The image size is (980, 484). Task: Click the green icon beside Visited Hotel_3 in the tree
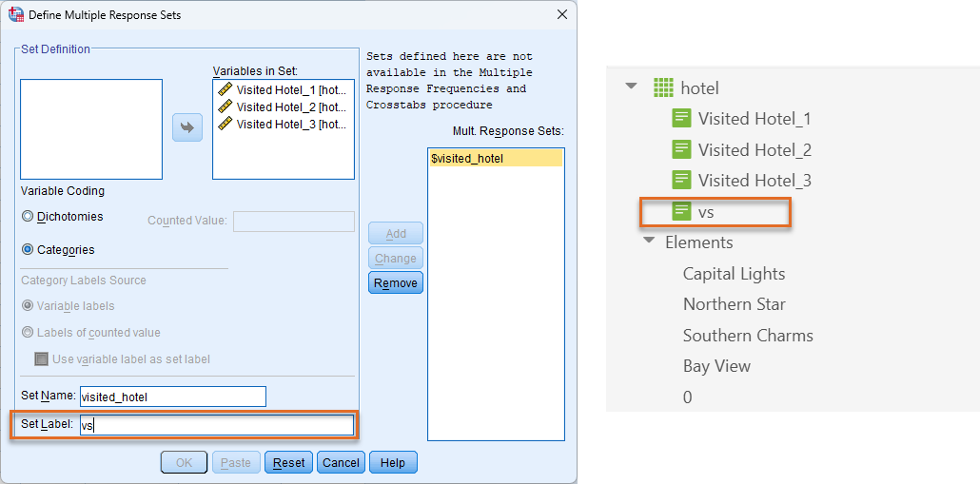[x=681, y=181]
